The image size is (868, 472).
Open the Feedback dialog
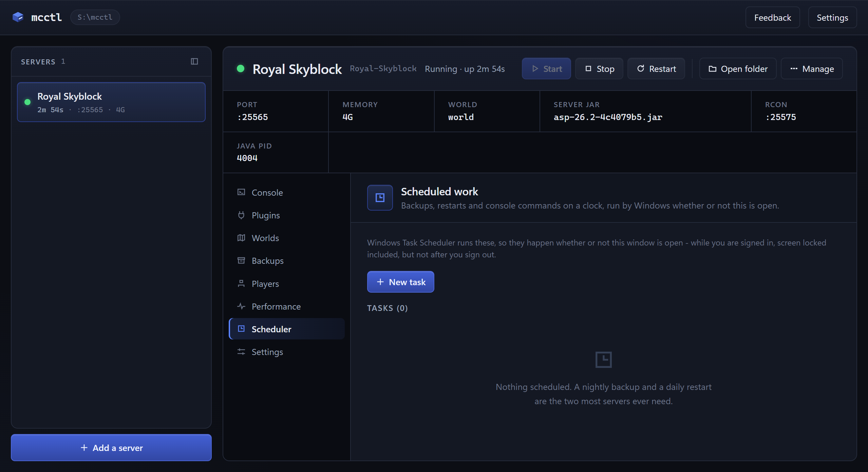tap(773, 17)
